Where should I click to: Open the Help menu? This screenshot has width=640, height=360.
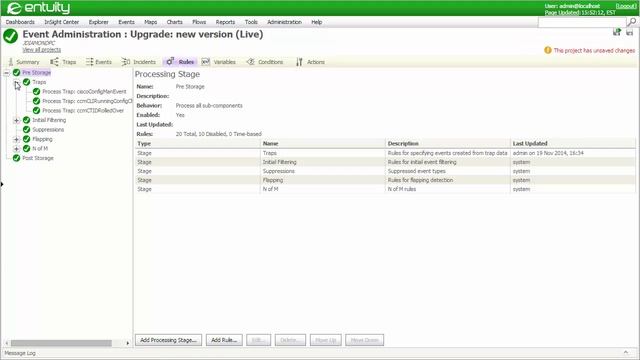[317, 22]
